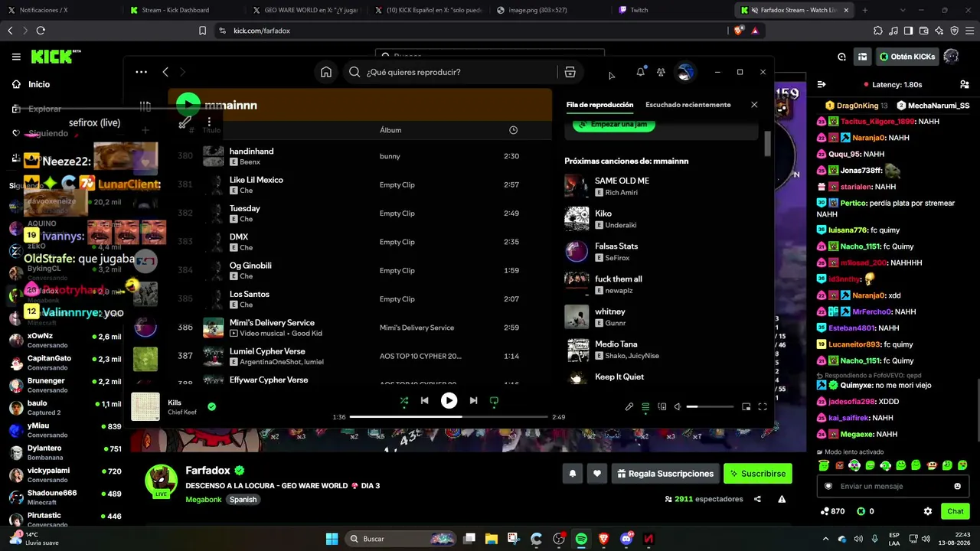Open Spotify friend activity icon
This screenshot has height=551, width=980.
(x=661, y=72)
